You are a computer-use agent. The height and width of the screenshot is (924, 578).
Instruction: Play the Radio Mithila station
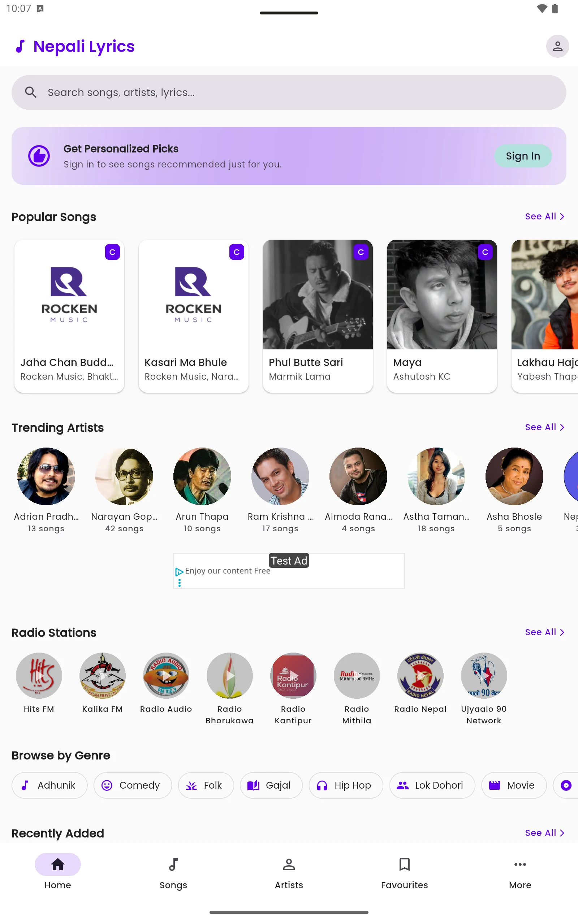tap(357, 675)
